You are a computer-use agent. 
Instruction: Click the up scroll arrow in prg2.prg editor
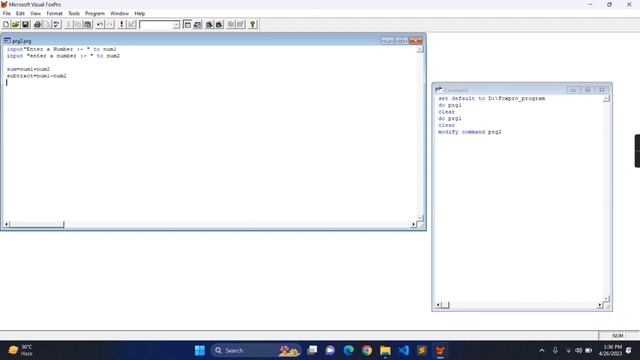pos(420,49)
